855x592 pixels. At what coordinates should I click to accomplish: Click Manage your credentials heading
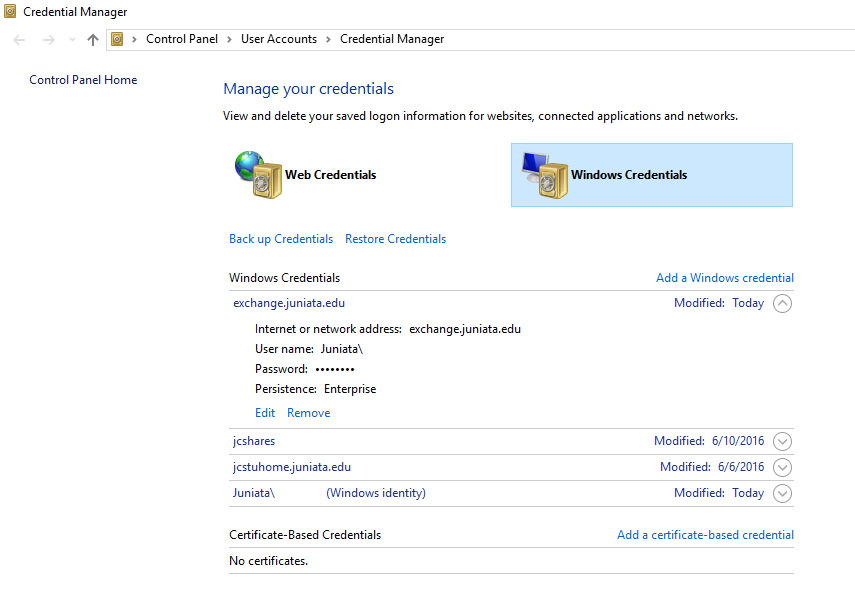point(309,89)
